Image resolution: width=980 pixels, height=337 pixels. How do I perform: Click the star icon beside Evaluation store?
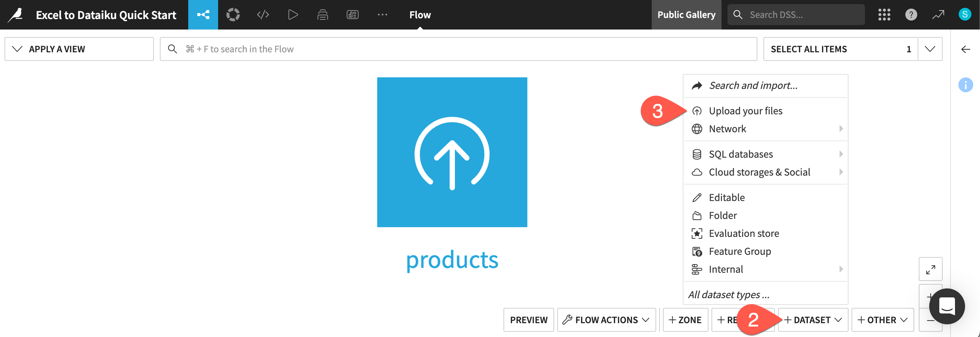coord(697,234)
